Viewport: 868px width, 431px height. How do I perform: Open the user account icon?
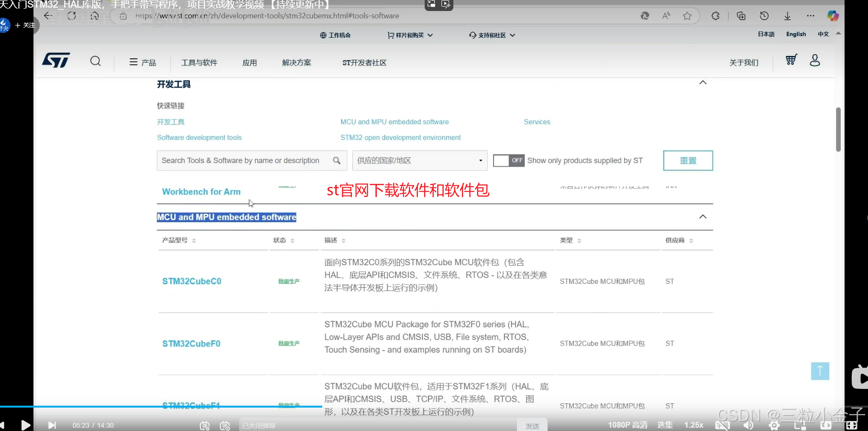[x=815, y=60]
